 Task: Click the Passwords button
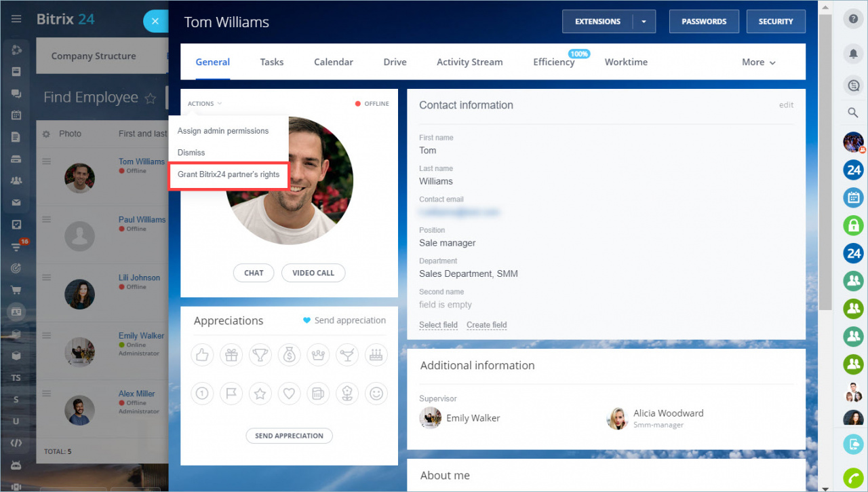click(704, 22)
